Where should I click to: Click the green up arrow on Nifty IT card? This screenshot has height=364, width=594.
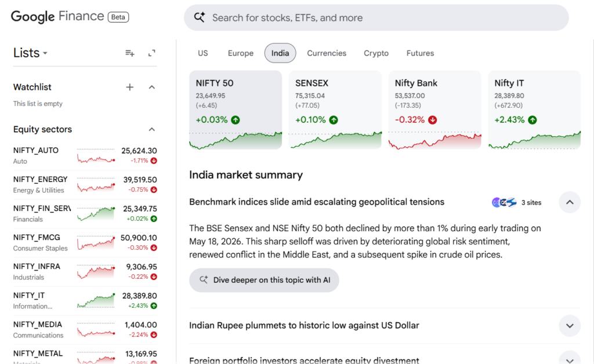tap(533, 120)
